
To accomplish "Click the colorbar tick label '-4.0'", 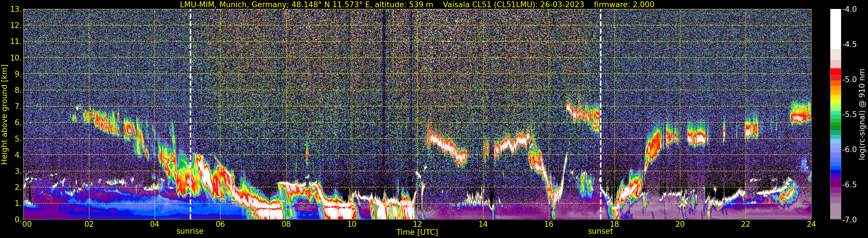I will pos(849,10).
